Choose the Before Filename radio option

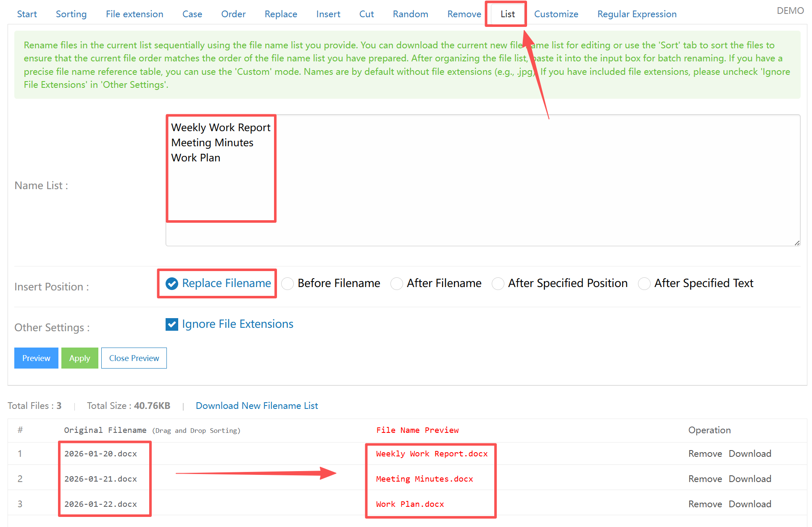[x=287, y=284]
